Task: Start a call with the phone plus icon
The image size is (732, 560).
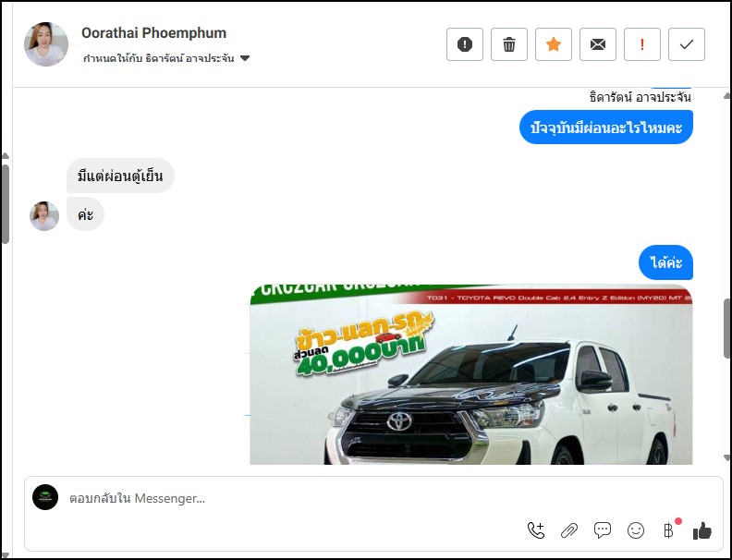Action: (536, 530)
